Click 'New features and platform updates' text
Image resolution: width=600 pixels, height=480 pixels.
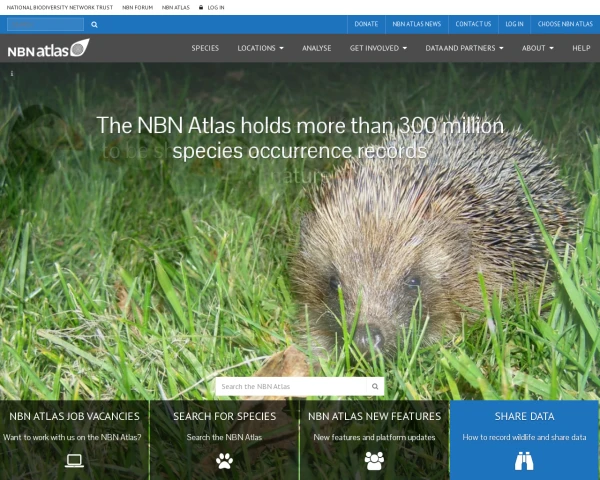coord(374,437)
